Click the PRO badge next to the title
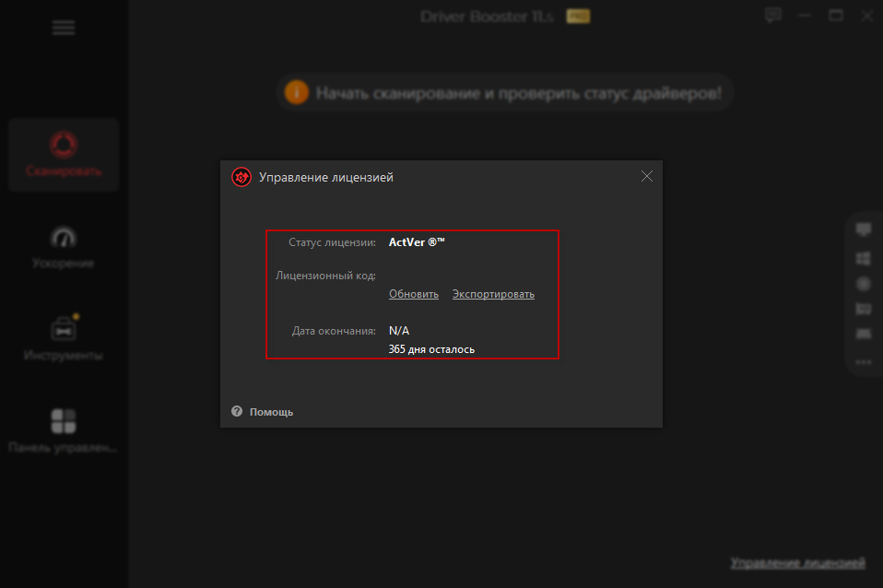Image resolution: width=883 pixels, height=588 pixels. [578, 17]
